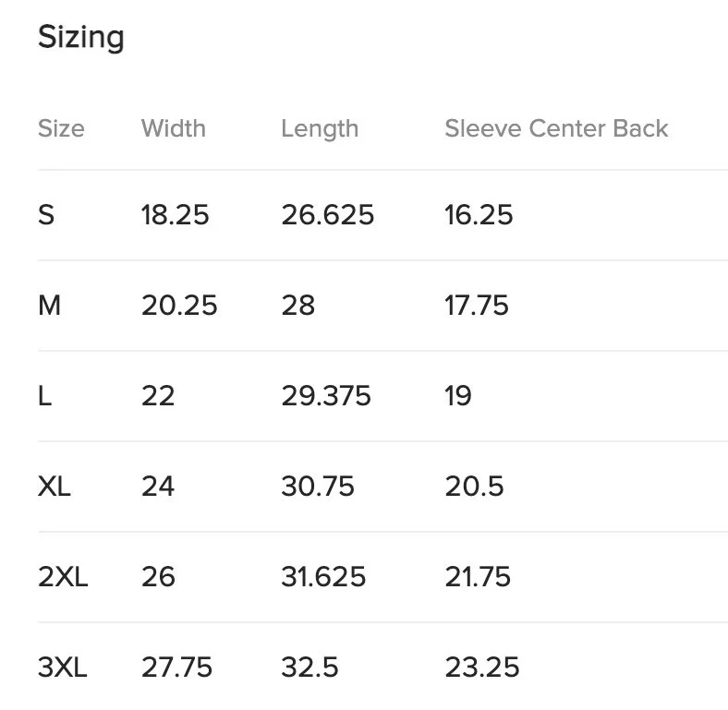The width and height of the screenshot is (728, 710).
Task: Click the M size row label
Action: pyautogui.click(x=49, y=306)
